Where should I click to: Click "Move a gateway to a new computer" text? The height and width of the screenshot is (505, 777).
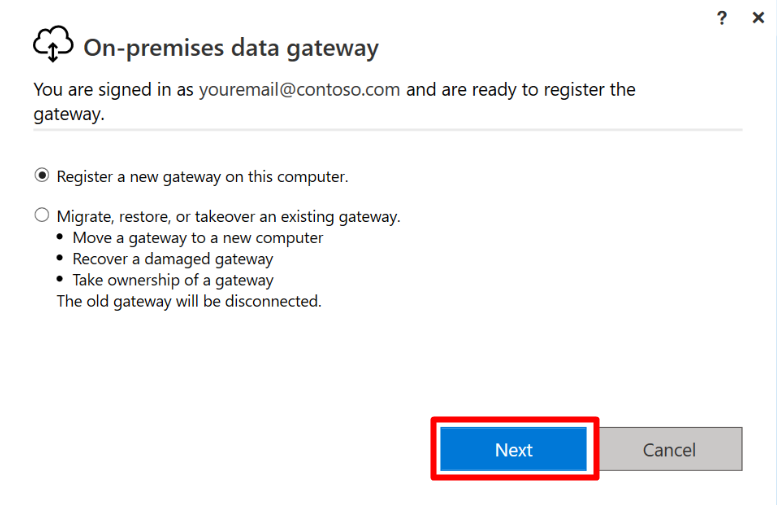(198, 238)
